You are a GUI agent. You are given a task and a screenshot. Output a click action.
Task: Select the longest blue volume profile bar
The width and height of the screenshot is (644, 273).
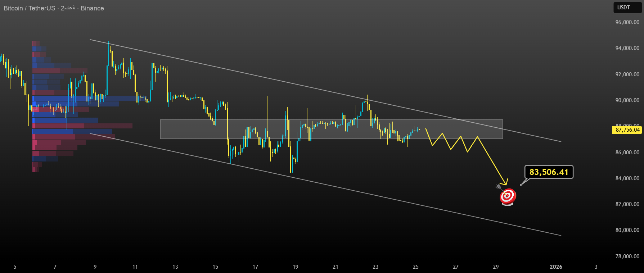[85, 98]
